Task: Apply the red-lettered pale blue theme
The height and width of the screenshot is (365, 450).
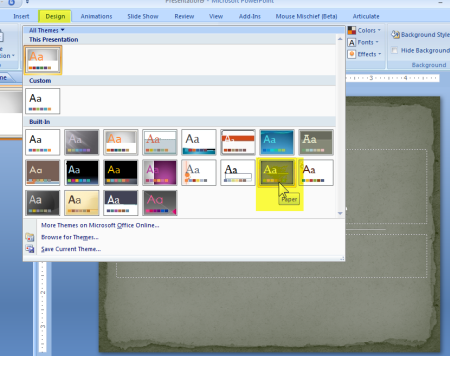Action: 160,142
